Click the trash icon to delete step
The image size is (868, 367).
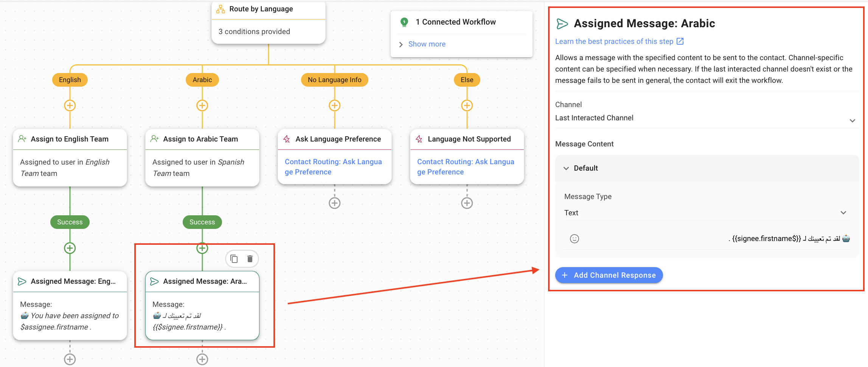point(250,259)
